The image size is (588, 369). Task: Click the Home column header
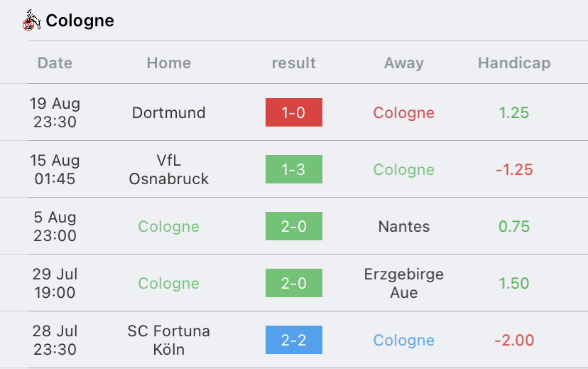click(169, 63)
